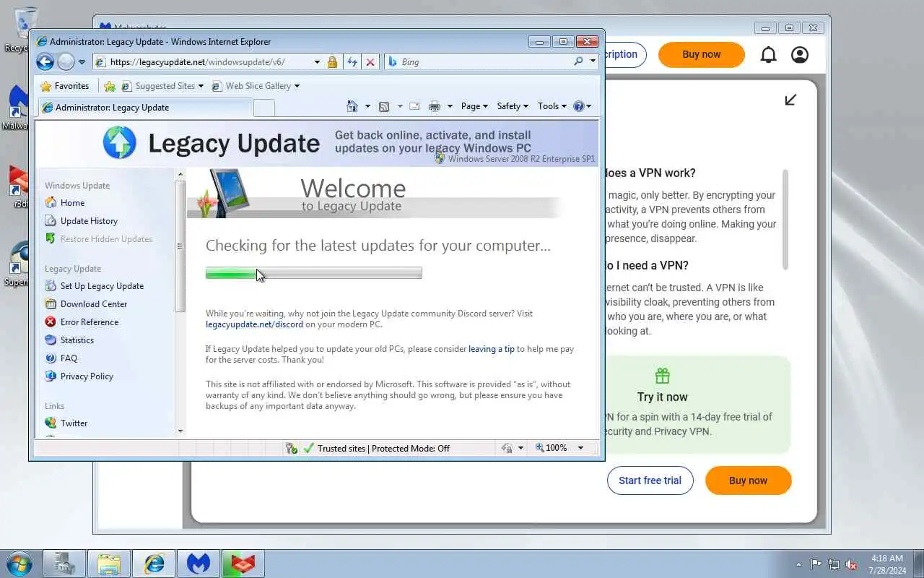Open the Statistics sidebar link
924x578 pixels.
[x=69, y=340]
